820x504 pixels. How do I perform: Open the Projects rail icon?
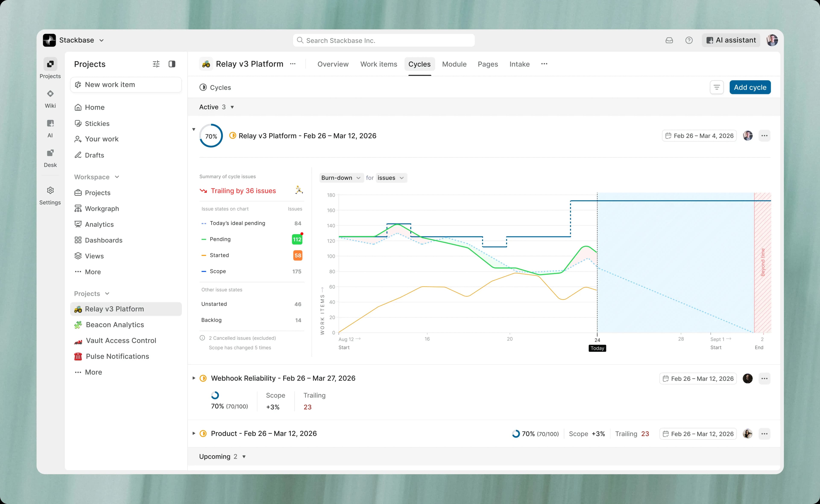pyautogui.click(x=50, y=64)
